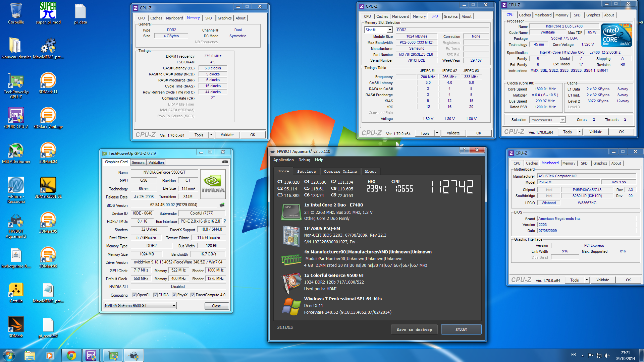Click START button in Aquamark3
Viewport: 644px width, 362px height.
tap(461, 329)
